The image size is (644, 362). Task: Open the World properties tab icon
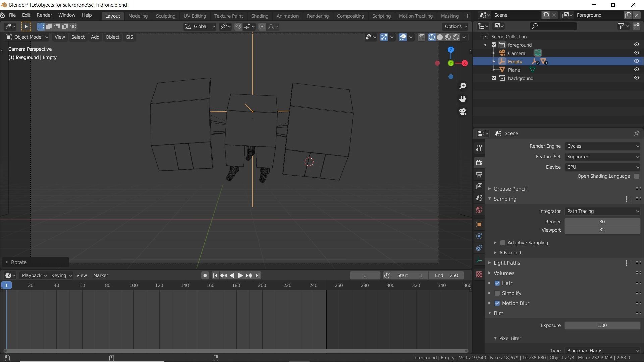(479, 210)
